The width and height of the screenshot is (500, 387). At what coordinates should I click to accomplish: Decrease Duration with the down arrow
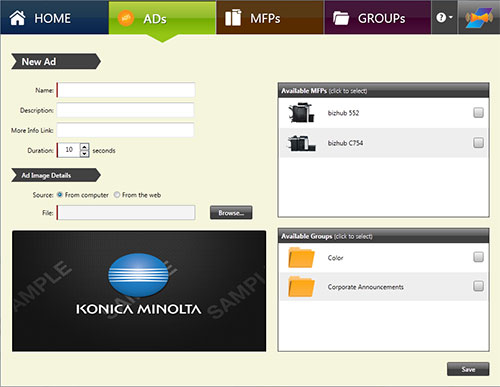point(85,153)
